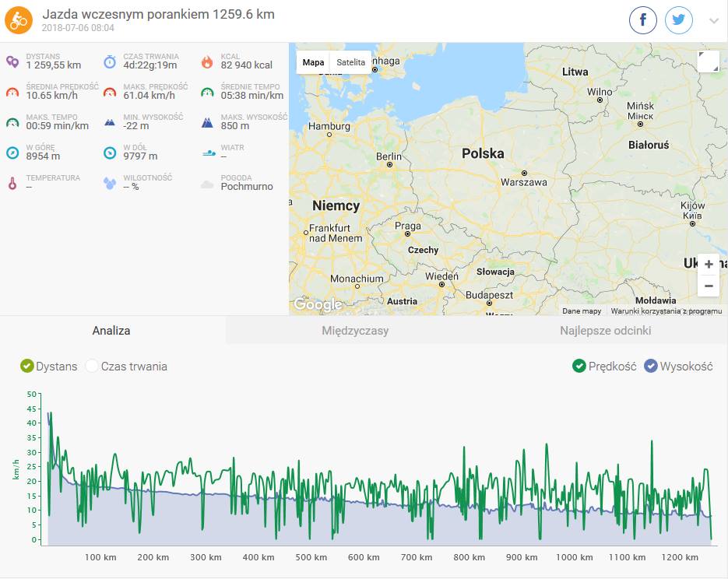
Task: Click the ascent value 8954 m
Action: [x=43, y=156]
